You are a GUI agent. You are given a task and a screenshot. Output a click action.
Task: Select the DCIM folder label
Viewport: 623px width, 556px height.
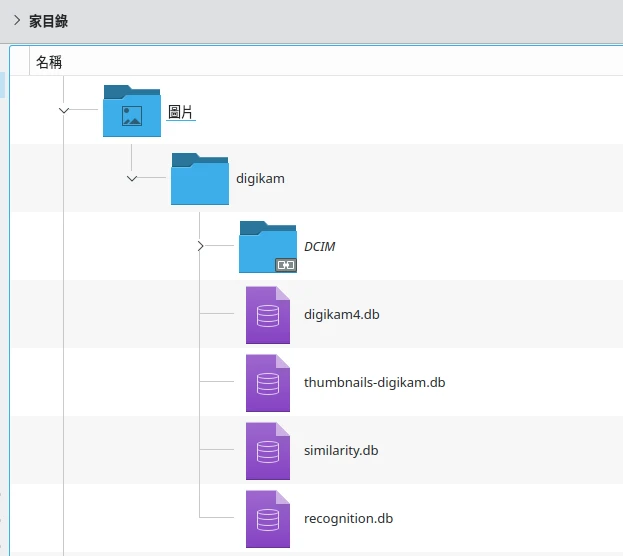[x=319, y=246]
